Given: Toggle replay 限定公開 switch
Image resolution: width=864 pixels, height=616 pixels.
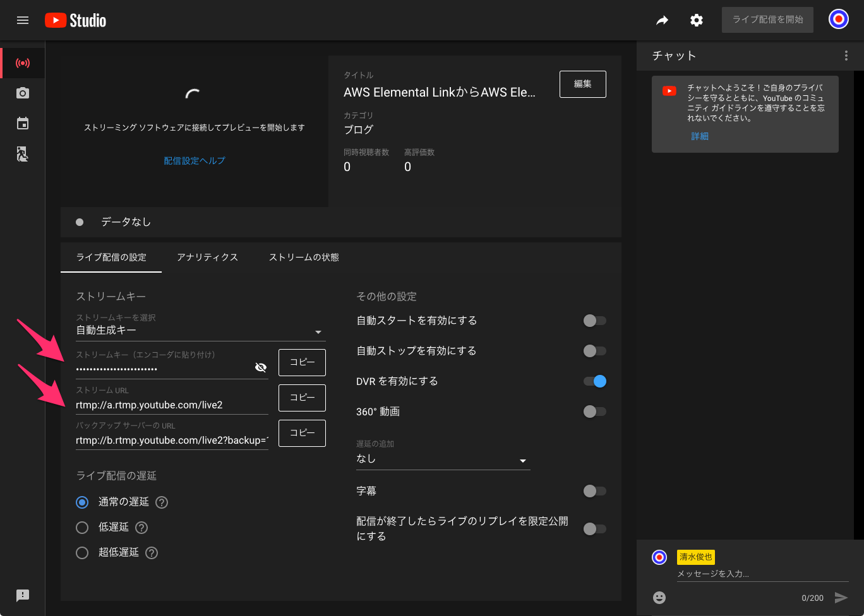Looking at the screenshot, I should (x=594, y=529).
